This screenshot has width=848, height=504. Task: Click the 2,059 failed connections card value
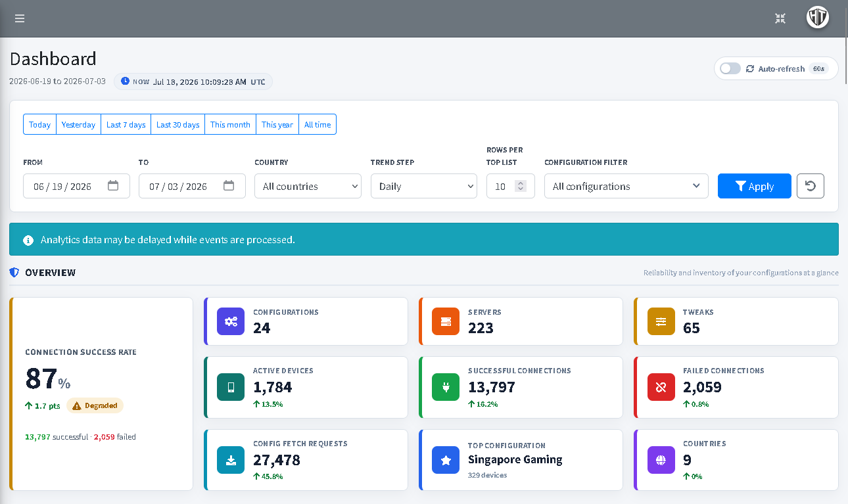(702, 387)
